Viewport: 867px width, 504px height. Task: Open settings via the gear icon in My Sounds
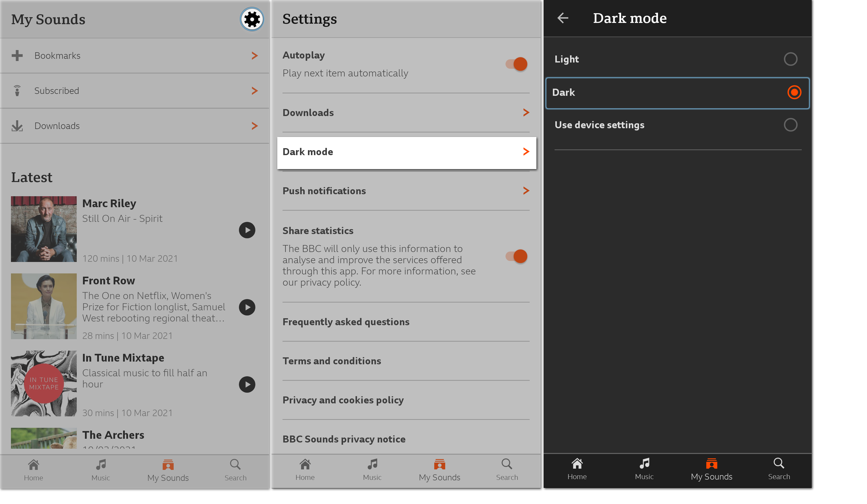click(252, 19)
